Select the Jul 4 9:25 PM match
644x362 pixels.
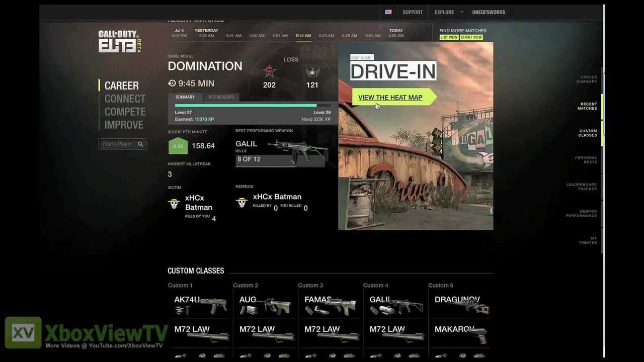[x=179, y=33]
